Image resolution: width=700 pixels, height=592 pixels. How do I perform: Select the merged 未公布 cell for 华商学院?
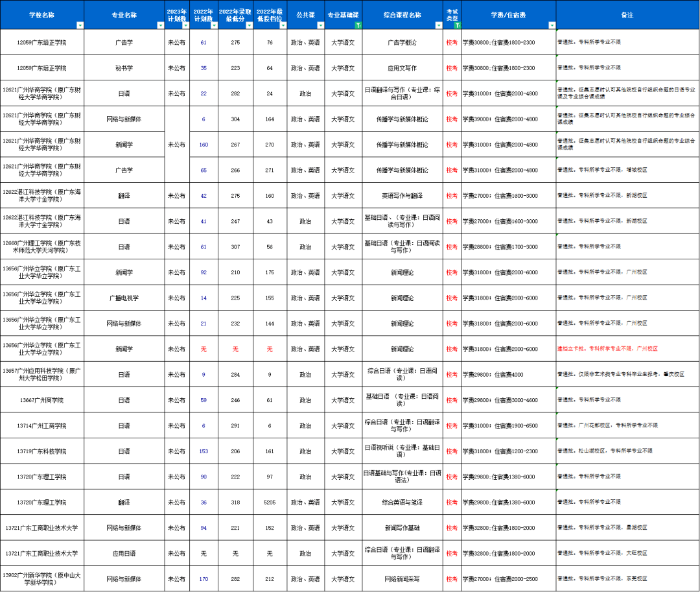(x=177, y=145)
